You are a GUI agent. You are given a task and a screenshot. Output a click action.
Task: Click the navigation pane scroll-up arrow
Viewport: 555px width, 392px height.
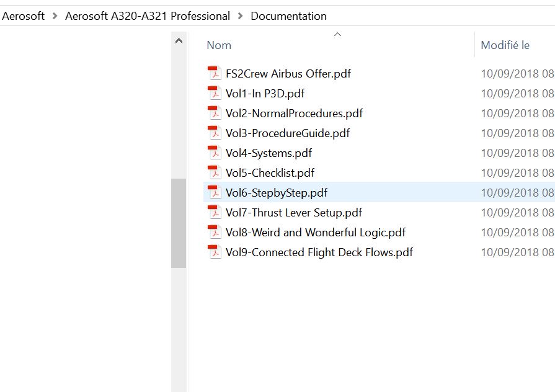tap(179, 41)
